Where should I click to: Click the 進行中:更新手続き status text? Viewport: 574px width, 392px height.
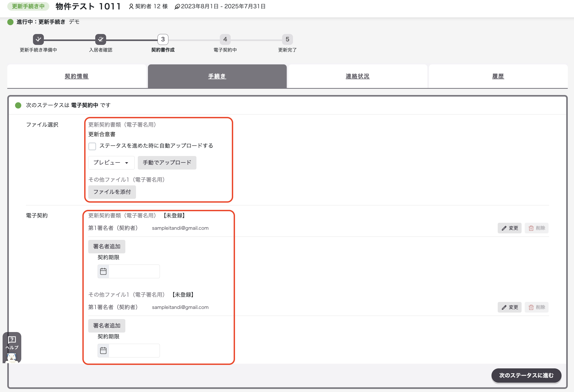(x=41, y=22)
